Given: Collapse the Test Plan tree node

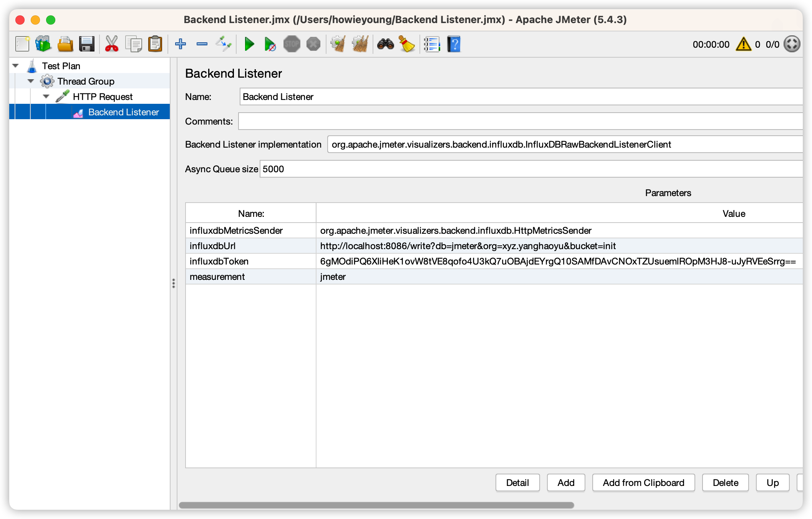Looking at the screenshot, I should (15, 65).
